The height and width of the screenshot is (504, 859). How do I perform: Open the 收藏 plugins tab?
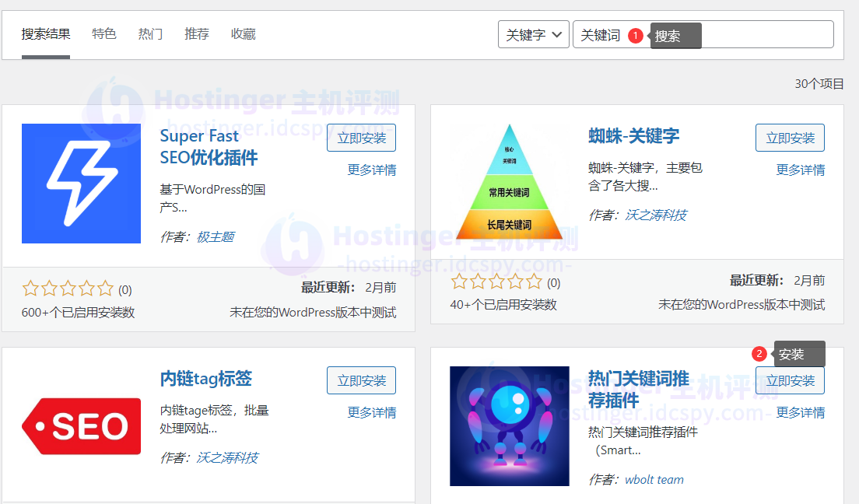(243, 34)
